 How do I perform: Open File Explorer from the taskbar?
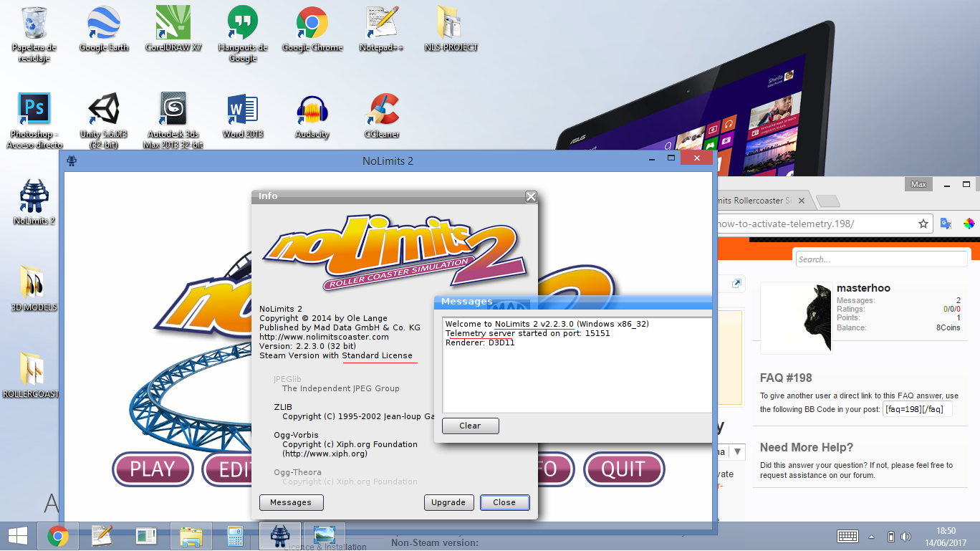point(191,536)
